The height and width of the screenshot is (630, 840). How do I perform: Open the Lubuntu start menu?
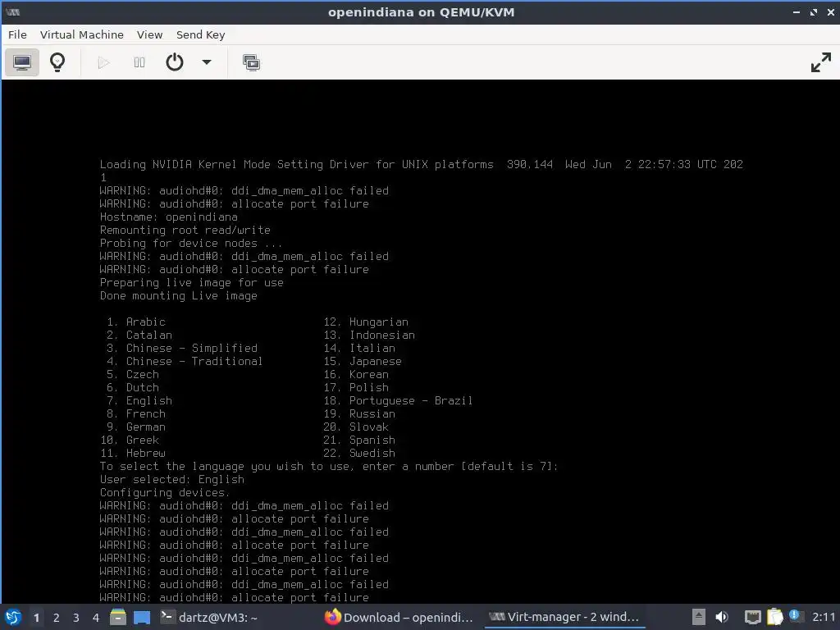pyautogui.click(x=13, y=617)
